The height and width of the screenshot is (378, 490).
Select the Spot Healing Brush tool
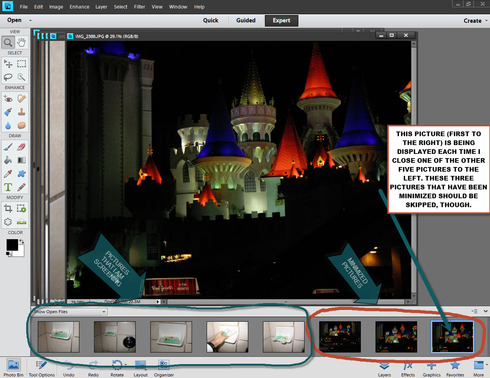coord(21,98)
